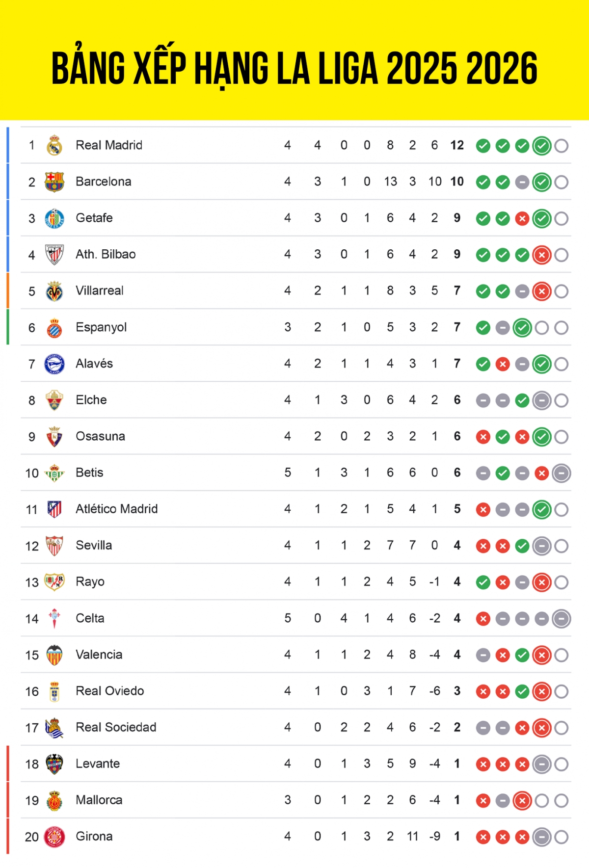Click the Barcelona club crest

[54, 182]
